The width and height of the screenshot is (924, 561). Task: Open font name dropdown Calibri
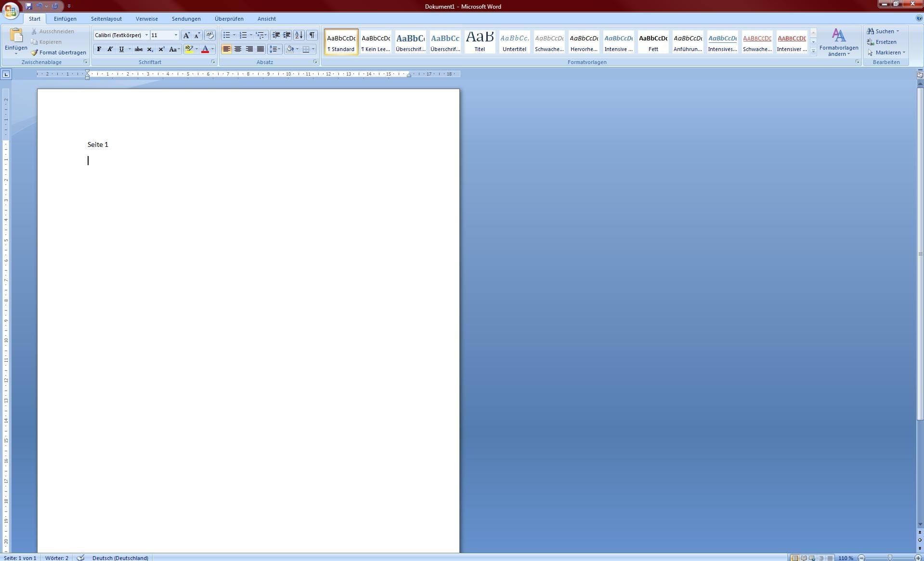pyautogui.click(x=146, y=35)
